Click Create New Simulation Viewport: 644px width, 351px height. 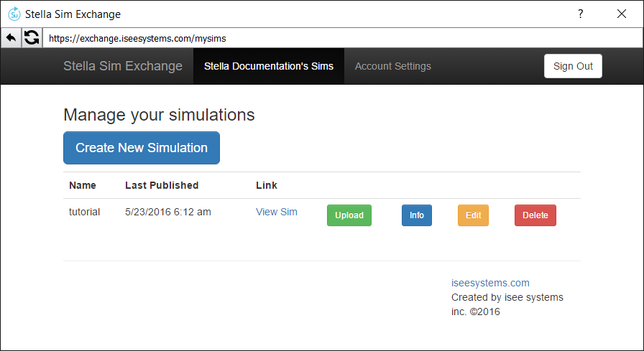[x=142, y=148]
